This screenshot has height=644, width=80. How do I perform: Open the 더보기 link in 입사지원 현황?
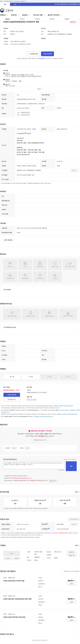click(77, 492)
